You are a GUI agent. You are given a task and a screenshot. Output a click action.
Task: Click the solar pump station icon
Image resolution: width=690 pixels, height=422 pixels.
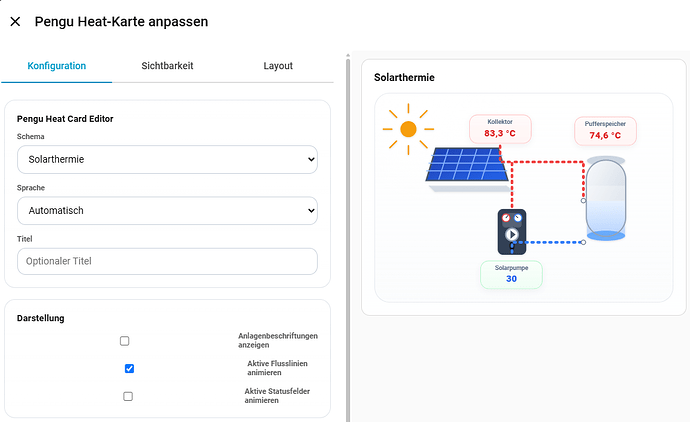(x=512, y=232)
